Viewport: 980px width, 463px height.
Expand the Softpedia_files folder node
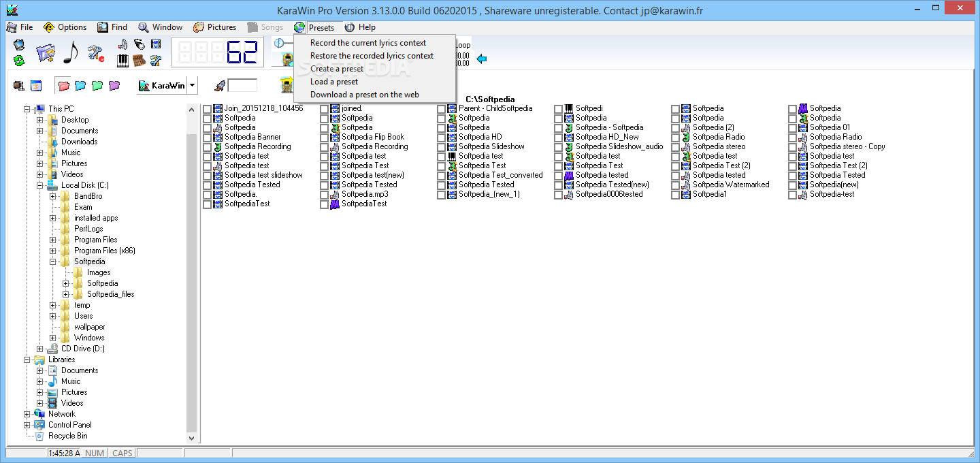[65, 294]
